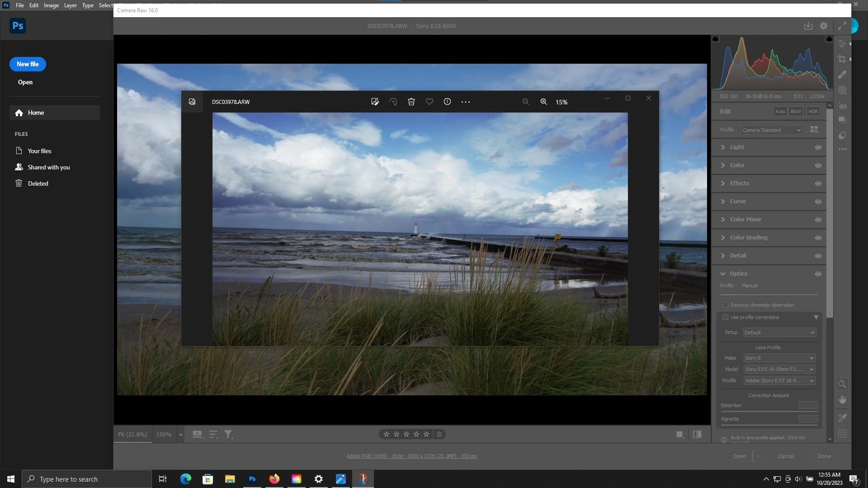Select the Hand tool
Image resolution: width=868 pixels, height=488 pixels.
pyautogui.click(x=842, y=400)
